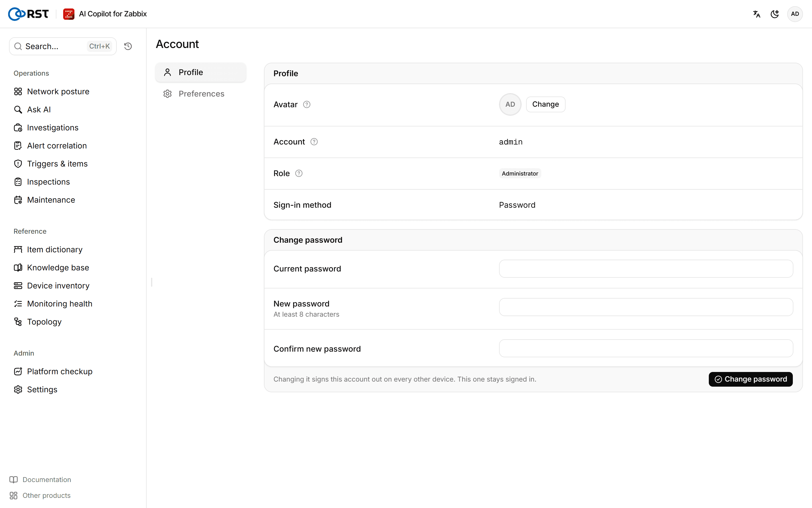Click the AI Copilot for Zabbix app icon
The image size is (812, 508).
[69, 14]
